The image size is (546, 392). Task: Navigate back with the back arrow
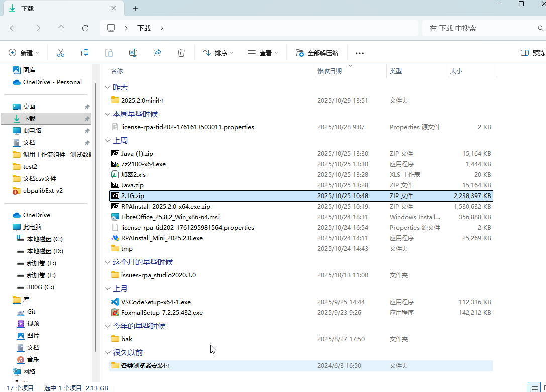pyautogui.click(x=13, y=28)
